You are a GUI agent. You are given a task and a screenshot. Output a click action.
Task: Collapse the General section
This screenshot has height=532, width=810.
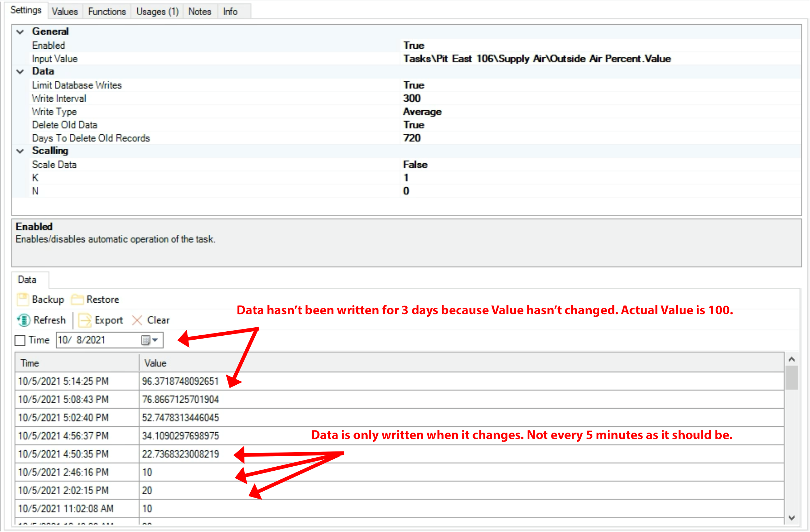(20, 32)
